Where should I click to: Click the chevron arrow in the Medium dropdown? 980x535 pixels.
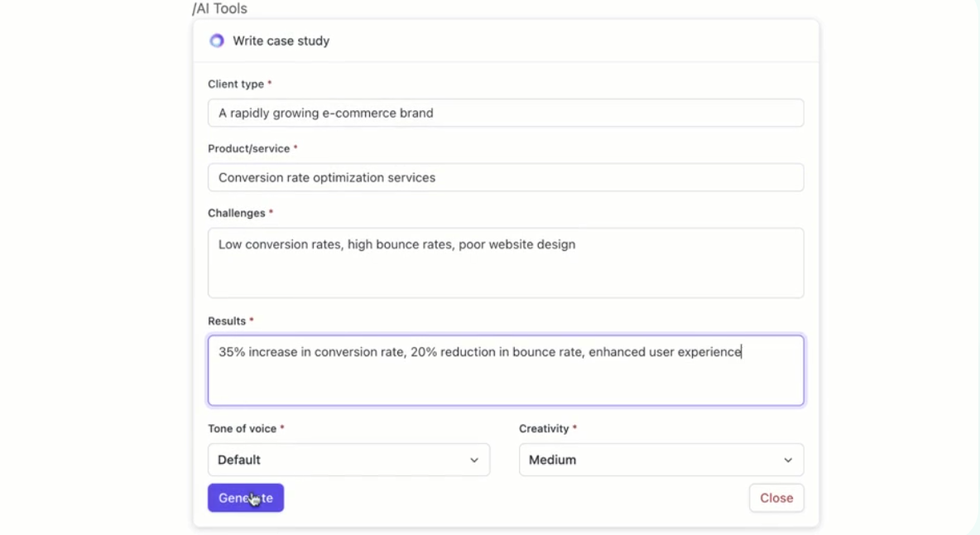(788, 460)
